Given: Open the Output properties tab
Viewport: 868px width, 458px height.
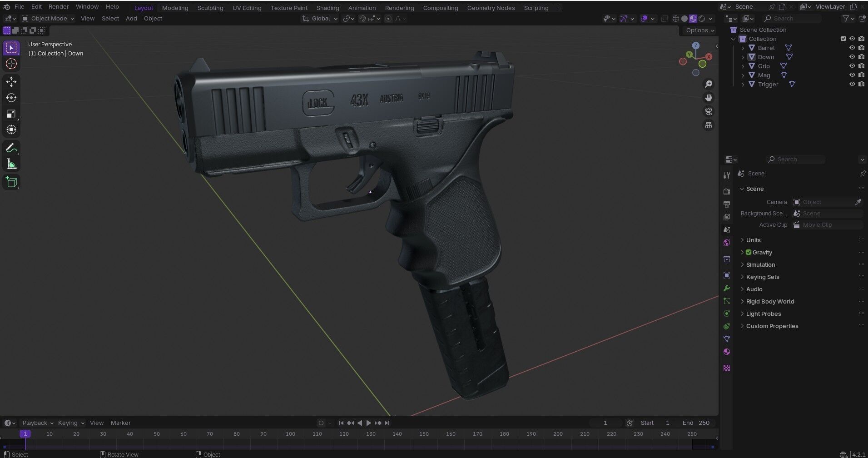Looking at the screenshot, I should coord(727,204).
